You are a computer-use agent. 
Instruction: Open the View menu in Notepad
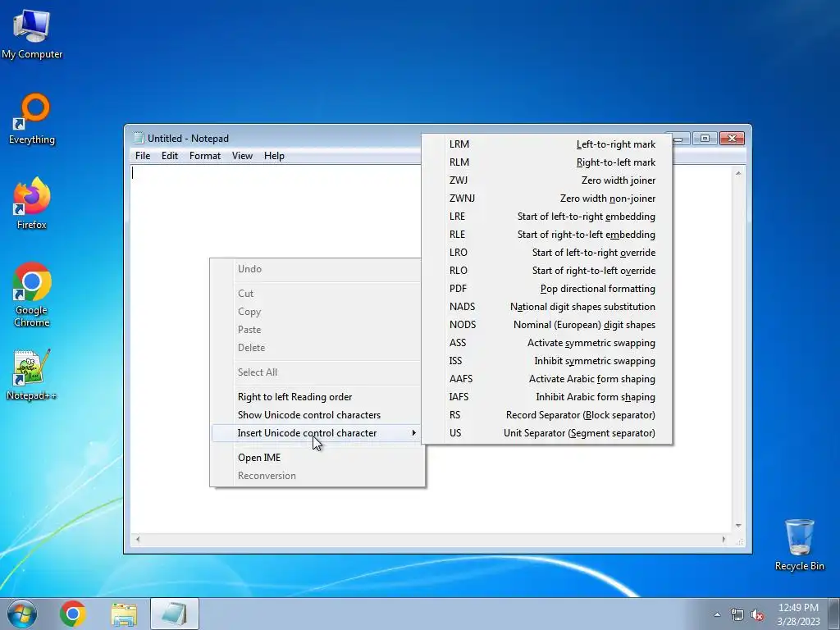tap(242, 156)
